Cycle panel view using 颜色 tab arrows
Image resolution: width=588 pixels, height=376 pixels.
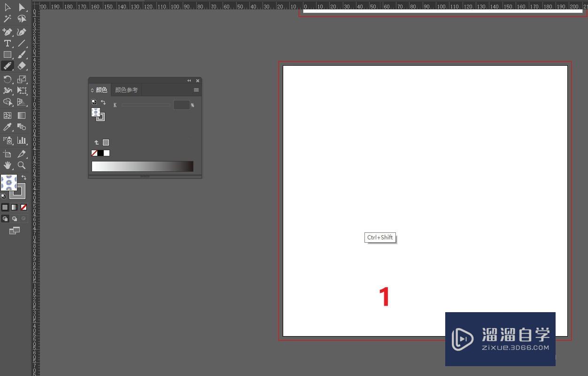coord(93,90)
